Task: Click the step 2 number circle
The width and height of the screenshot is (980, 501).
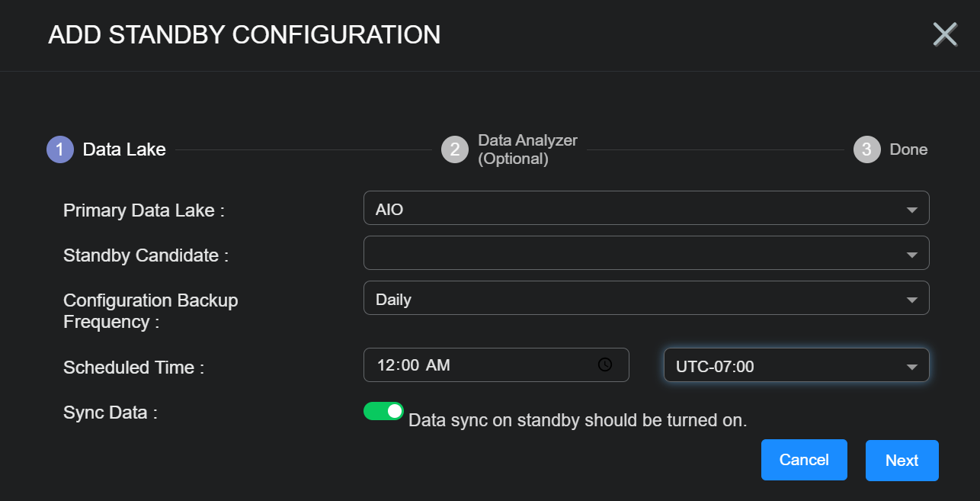Action: pos(455,149)
